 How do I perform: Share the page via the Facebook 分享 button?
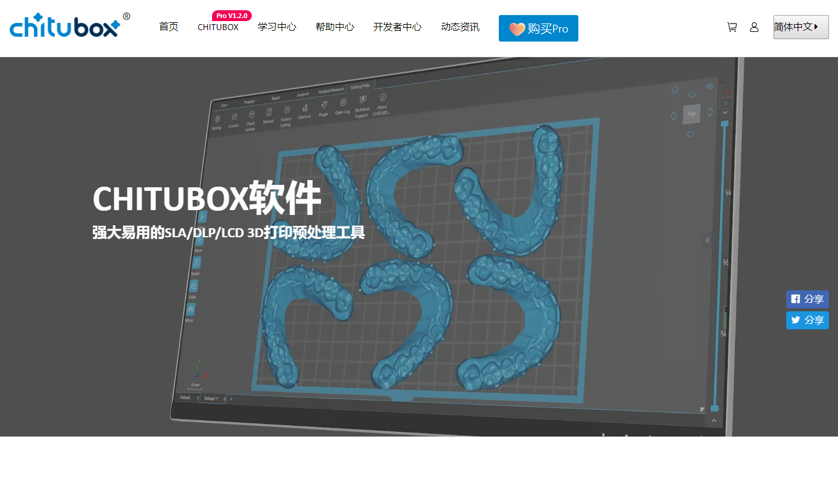pos(807,299)
